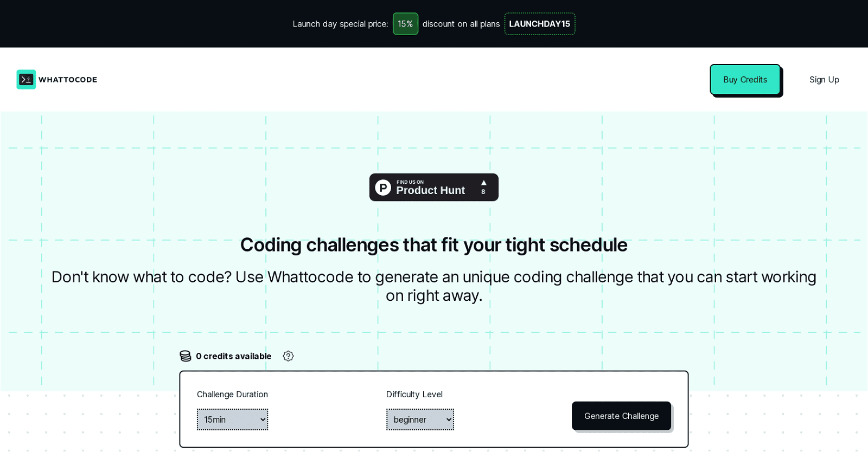The width and height of the screenshot is (868, 452).
Task: Click the upvote arrow on the Product Hunt badge
Action: 483,183
